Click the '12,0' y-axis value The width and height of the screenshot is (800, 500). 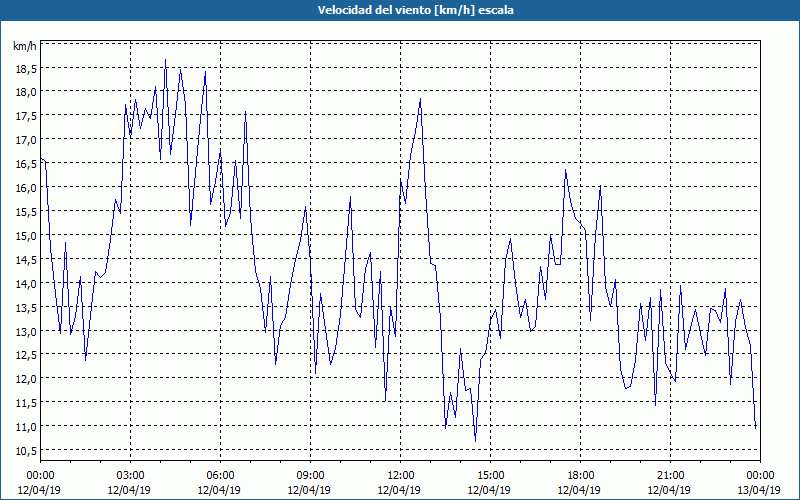pos(25,379)
